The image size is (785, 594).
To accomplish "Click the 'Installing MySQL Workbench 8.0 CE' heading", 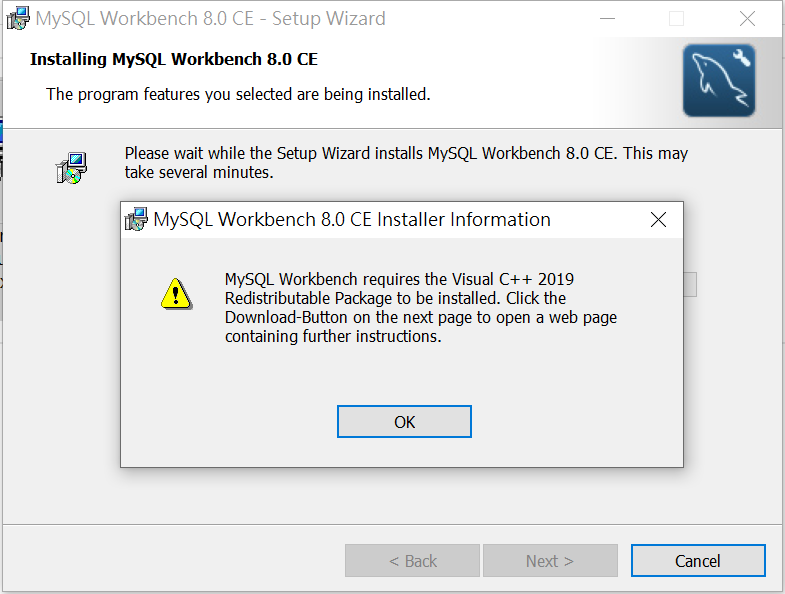I will click(174, 59).
